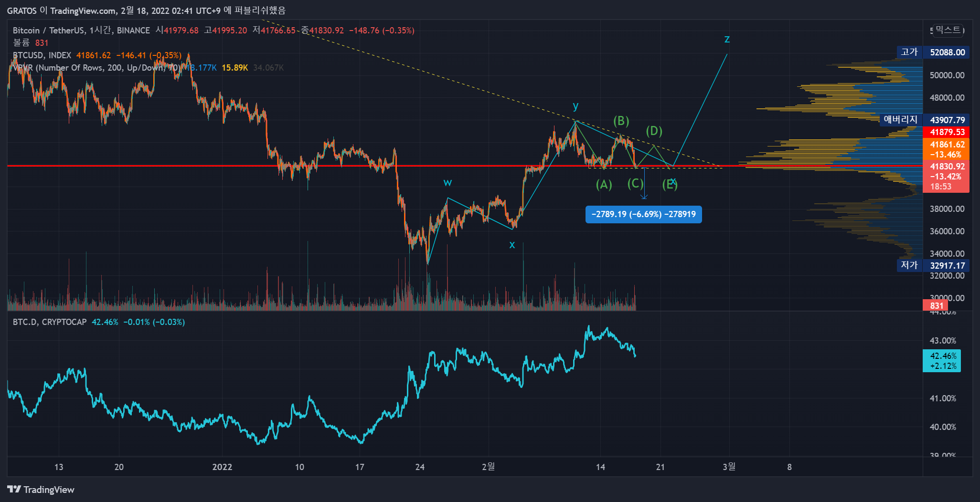Image resolution: width=980 pixels, height=502 pixels.
Task: Click the TradingView logo at the bottom
Action: click(41, 490)
